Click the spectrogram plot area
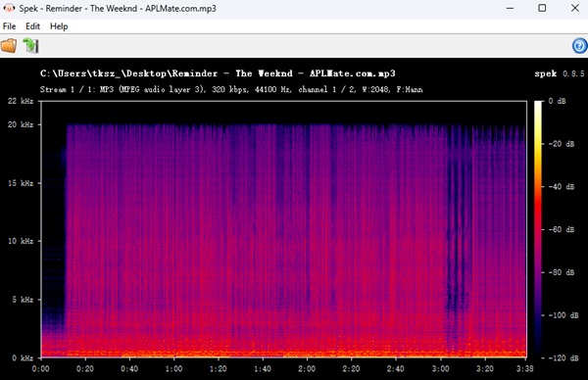Viewport: 588px width, 380px height. point(284,229)
